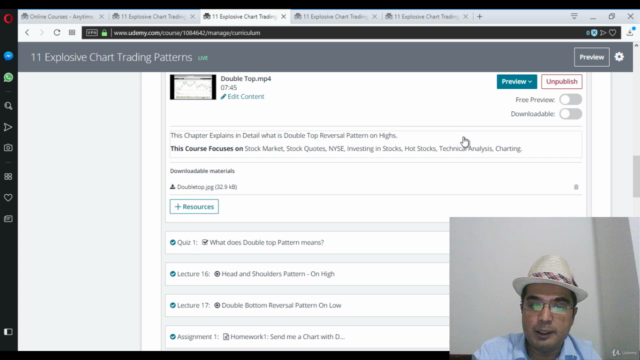Click the lecture description text box
640x360 pixels.
[376, 144]
